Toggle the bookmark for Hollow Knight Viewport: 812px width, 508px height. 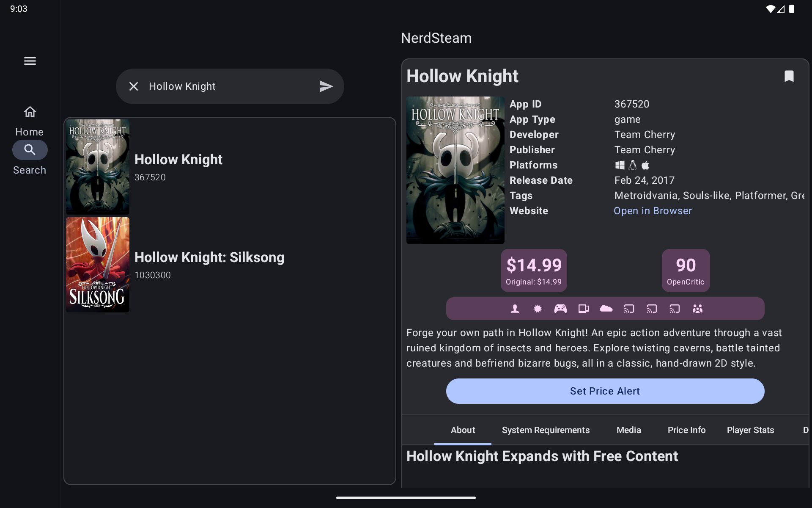coord(789,76)
